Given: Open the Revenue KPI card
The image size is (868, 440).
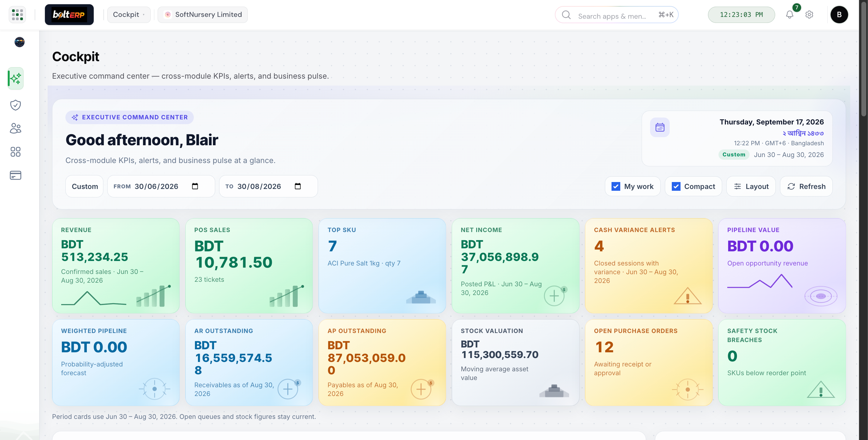Looking at the screenshot, I should pos(116,266).
